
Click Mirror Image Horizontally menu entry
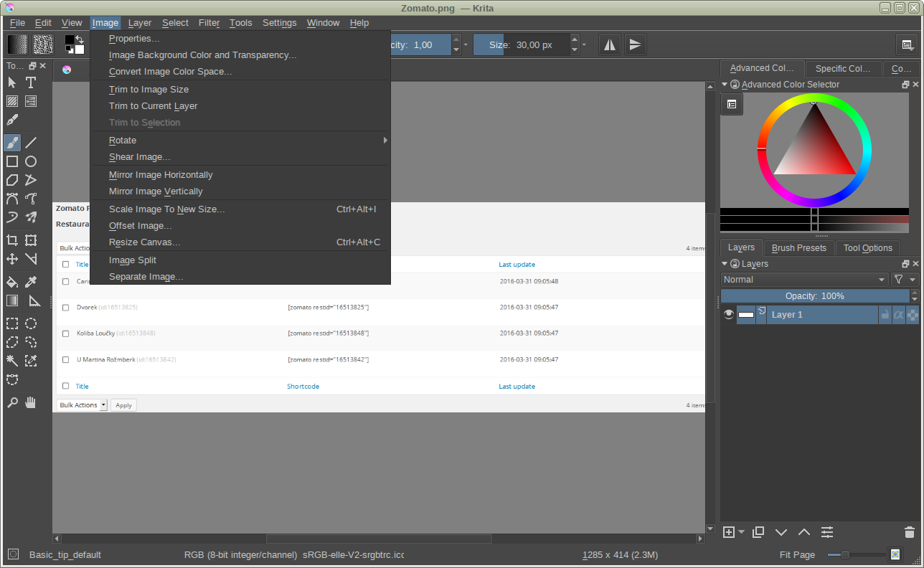(161, 175)
